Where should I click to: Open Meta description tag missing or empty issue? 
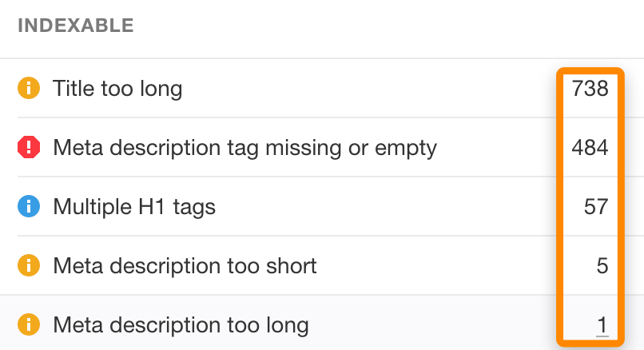pos(244,148)
